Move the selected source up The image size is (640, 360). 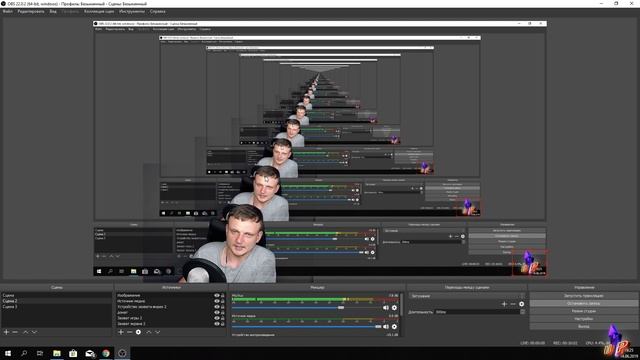149,332
